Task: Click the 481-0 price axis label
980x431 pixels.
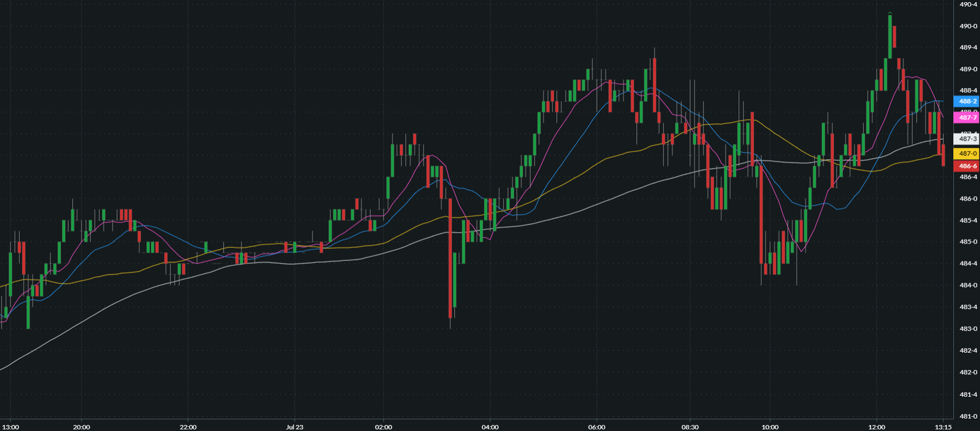Action: click(968, 416)
